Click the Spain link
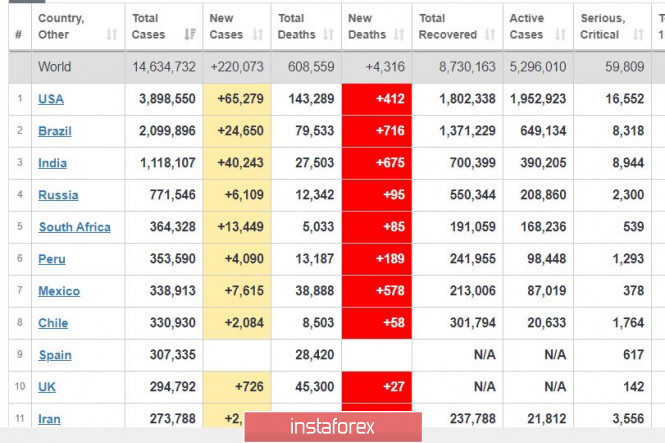 point(55,355)
